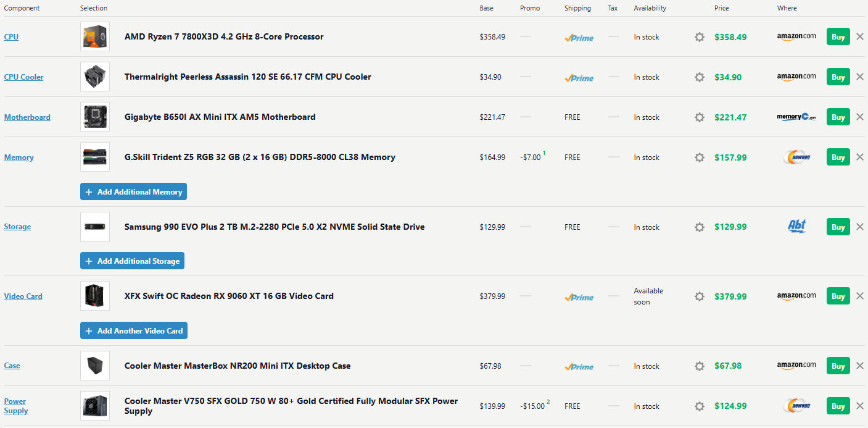The height and width of the screenshot is (428, 868).
Task: Remove the Thermalright cooler with X icon
Action: 860,77
